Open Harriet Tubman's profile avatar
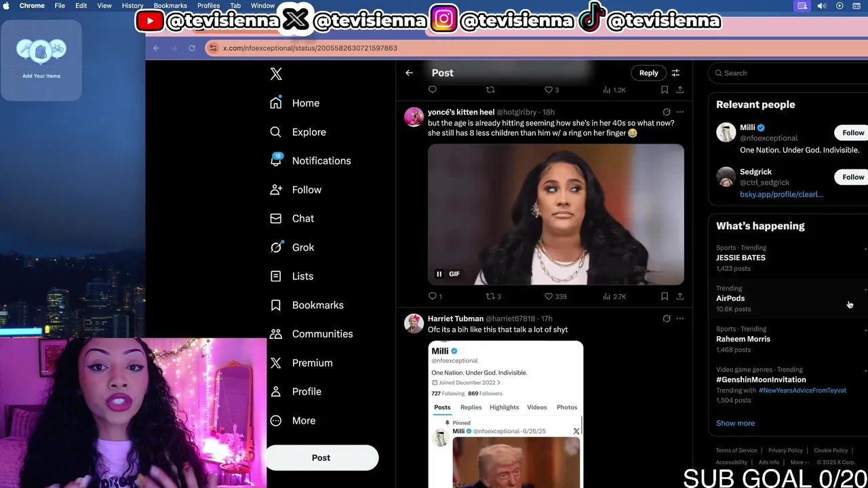Screen dimensions: 868x488 414,323
